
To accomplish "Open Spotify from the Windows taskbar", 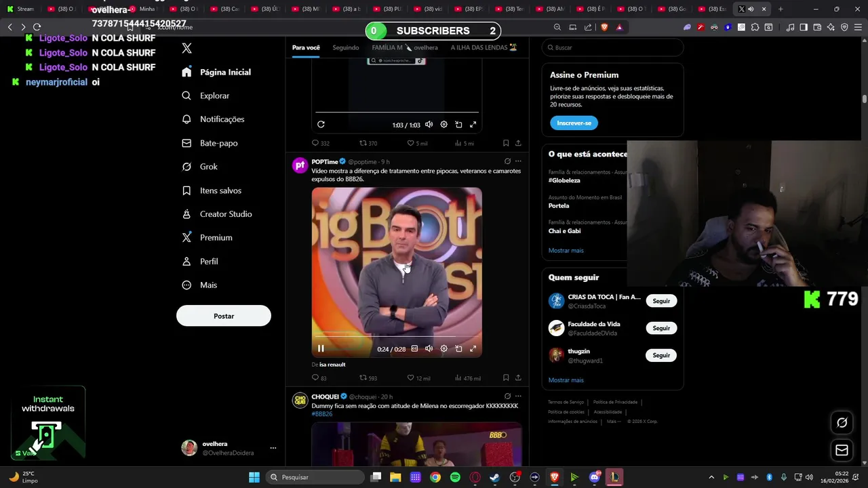I will (455, 477).
